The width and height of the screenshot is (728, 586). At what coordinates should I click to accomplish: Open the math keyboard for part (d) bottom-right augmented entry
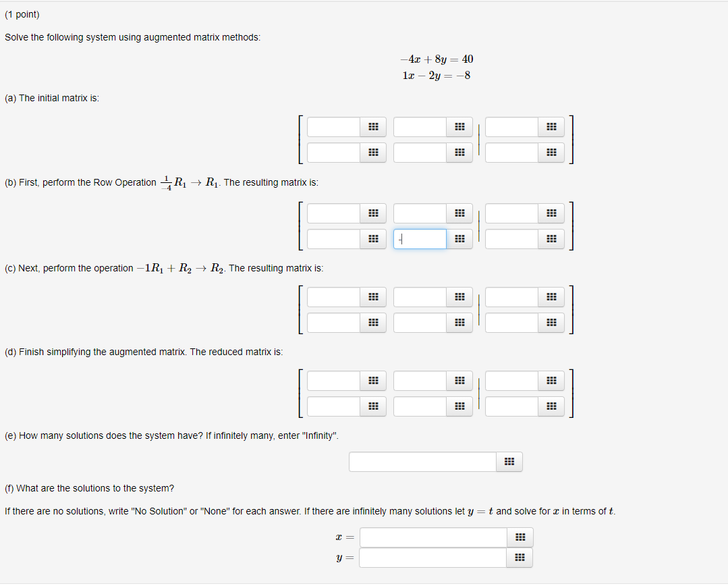coord(551,406)
